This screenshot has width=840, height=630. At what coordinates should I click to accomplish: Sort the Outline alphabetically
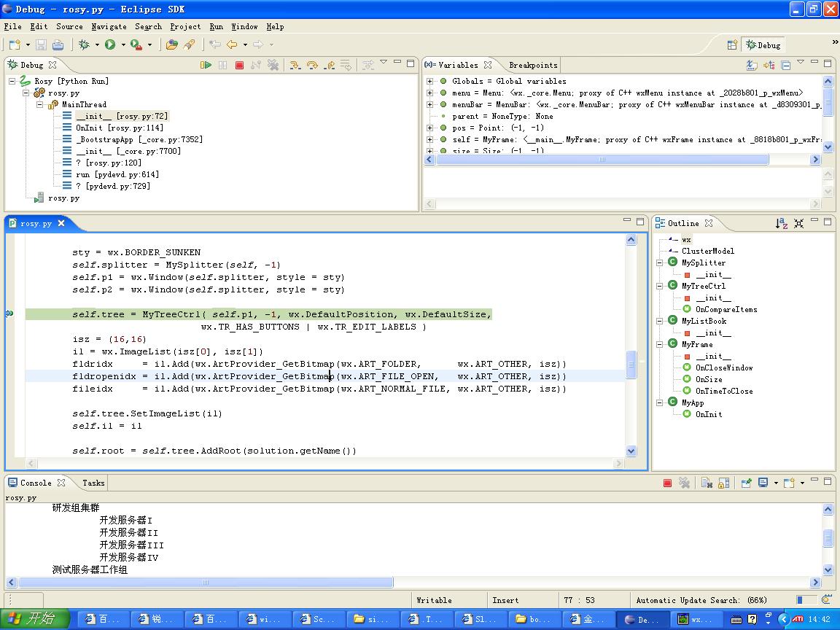tap(782, 223)
